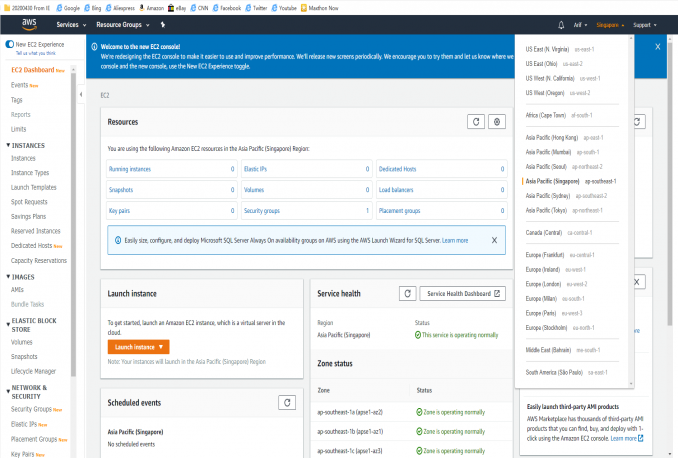Open Running instances resource link

coord(131,169)
